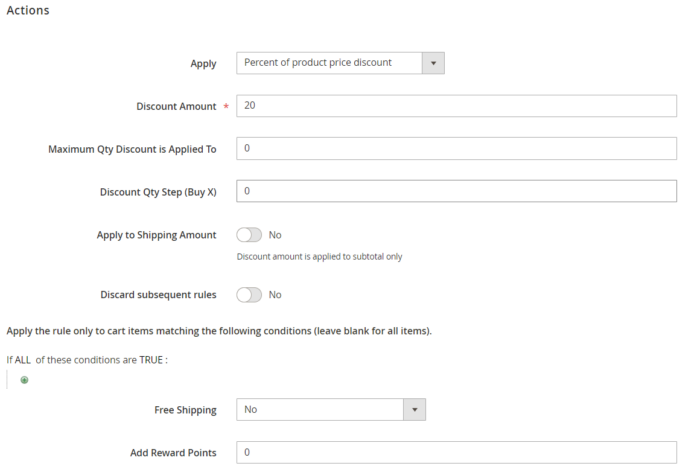
Task: Click the Free Shipping label
Action: 185,410
